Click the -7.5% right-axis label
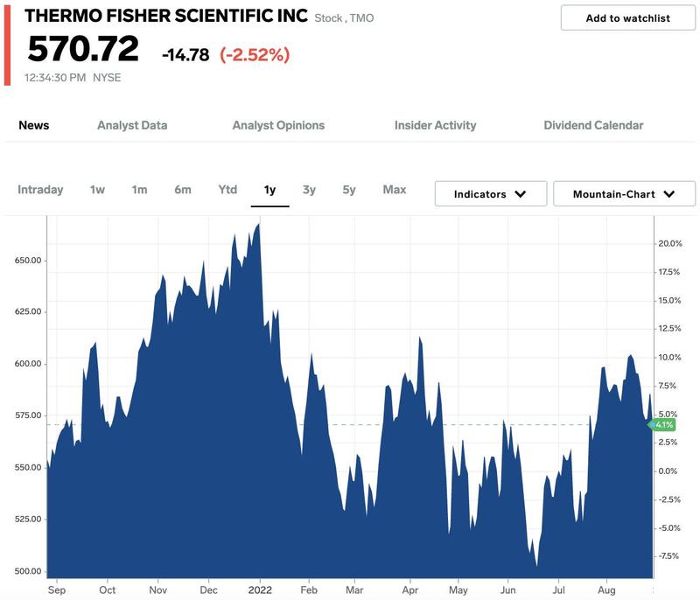Viewport: 700px width, 600px height. pyautogui.click(x=668, y=556)
